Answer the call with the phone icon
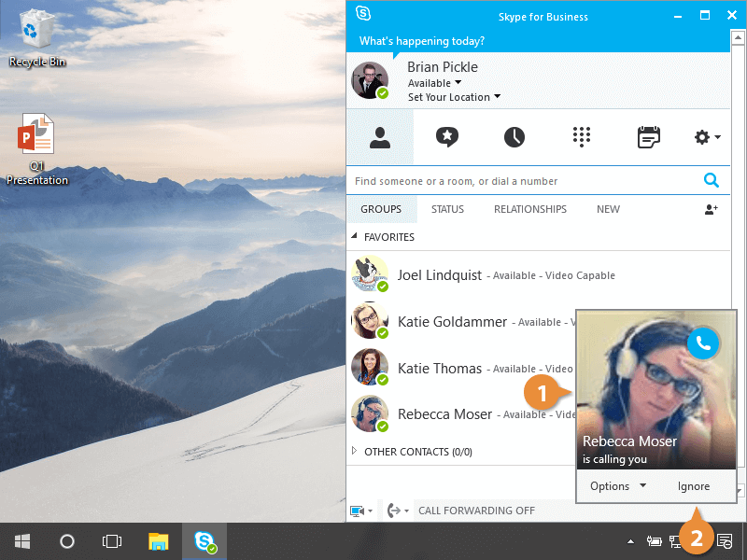 tap(703, 343)
